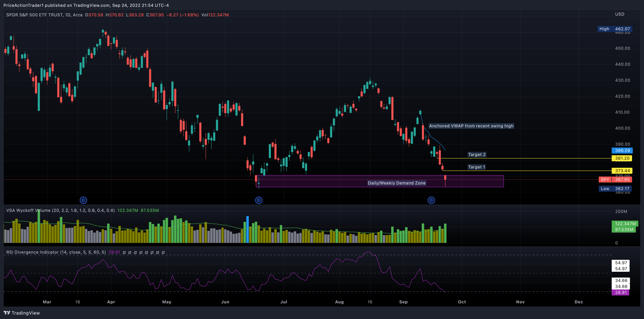The image size is (644, 319).
Task: Click the USD currency label
Action: coord(620,14)
